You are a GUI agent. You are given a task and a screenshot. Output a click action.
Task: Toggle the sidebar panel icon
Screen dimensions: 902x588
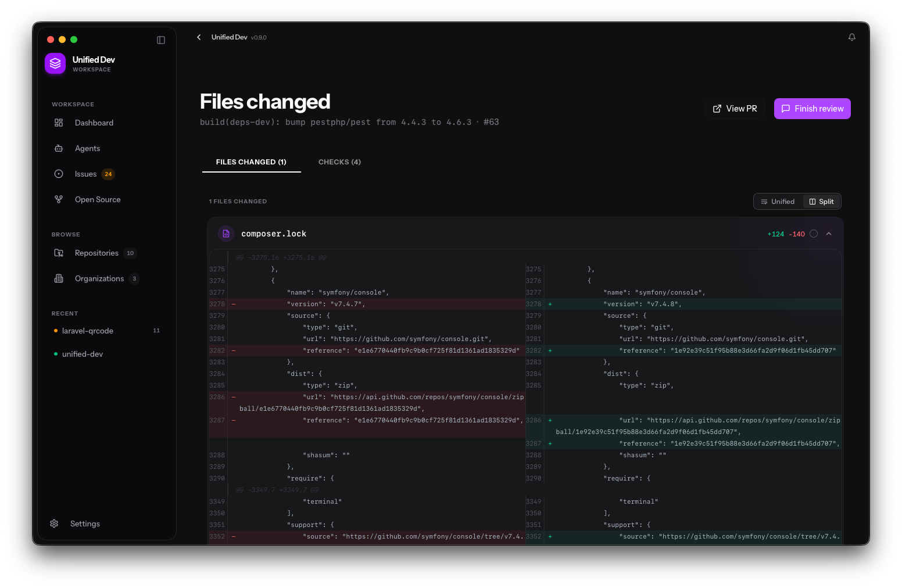[161, 40]
